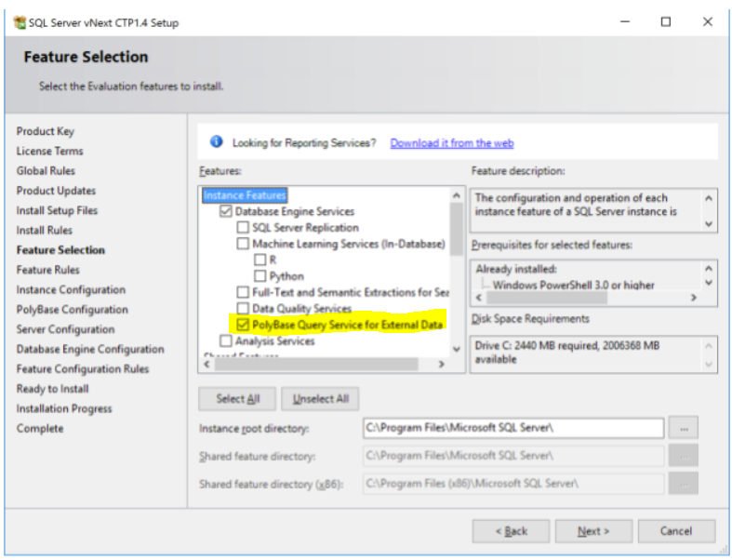The image size is (732, 560).
Task: Uncheck Database Engine Services checkbox
Action: tap(225, 211)
